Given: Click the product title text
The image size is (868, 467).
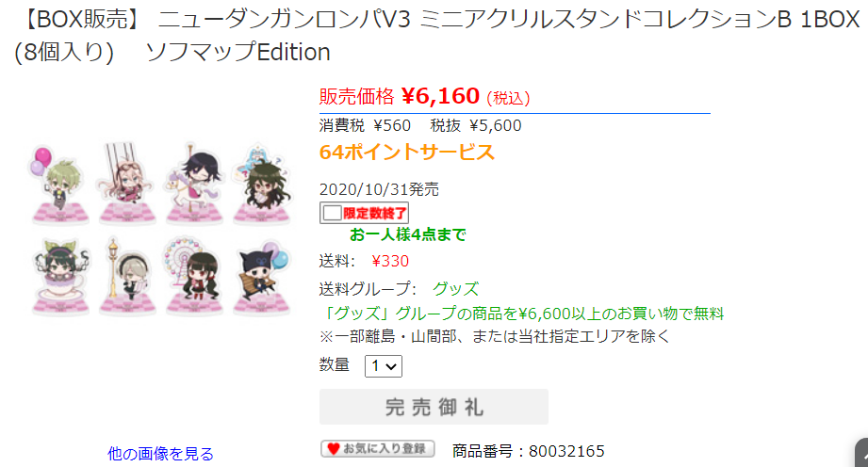Looking at the screenshot, I should (x=436, y=36).
